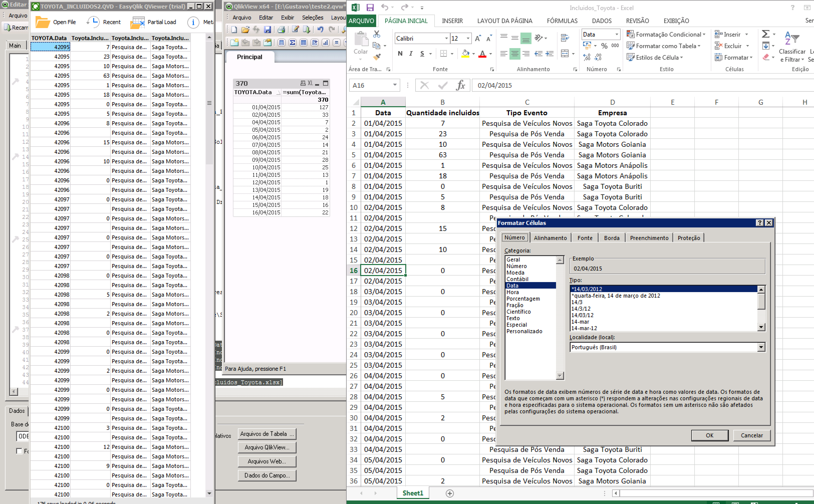Click the decrease indent icon in Excel
Screen dimensions: 814x504
coord(538,53)
